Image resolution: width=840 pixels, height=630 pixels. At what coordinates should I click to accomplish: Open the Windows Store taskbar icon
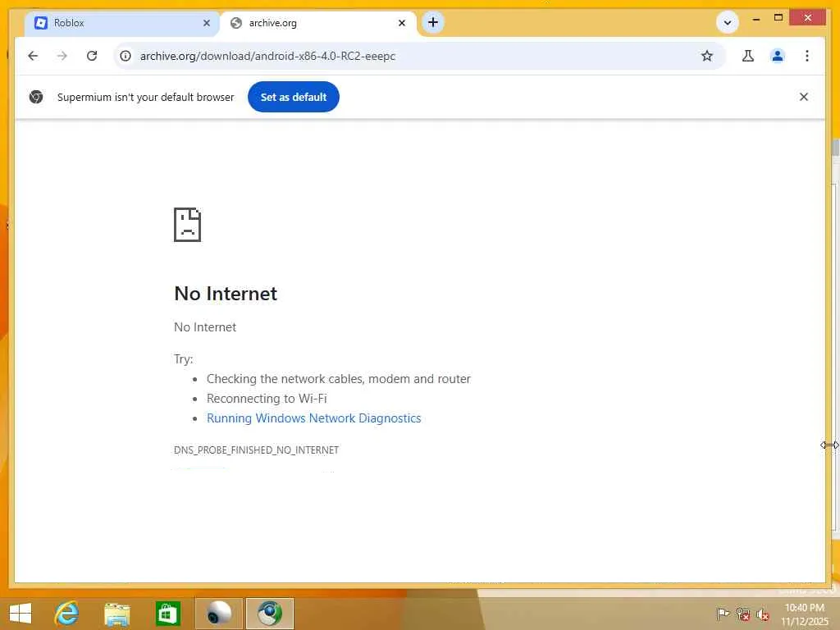167,614
